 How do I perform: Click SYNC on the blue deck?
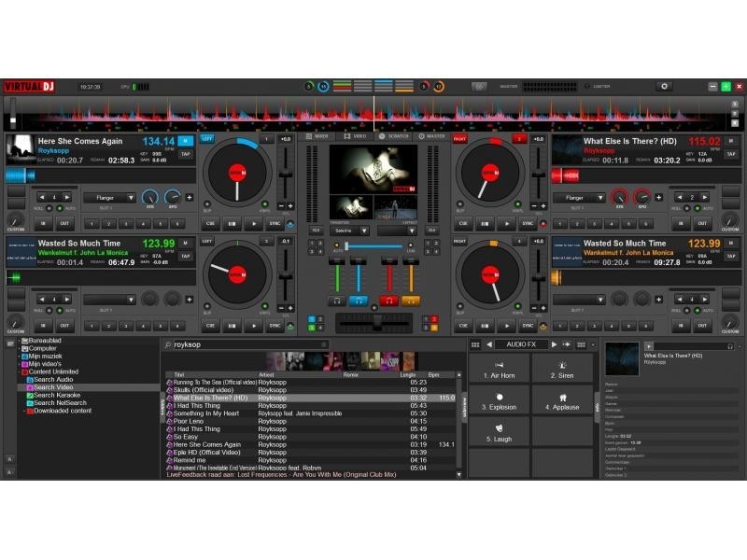[x=275, y=223]
